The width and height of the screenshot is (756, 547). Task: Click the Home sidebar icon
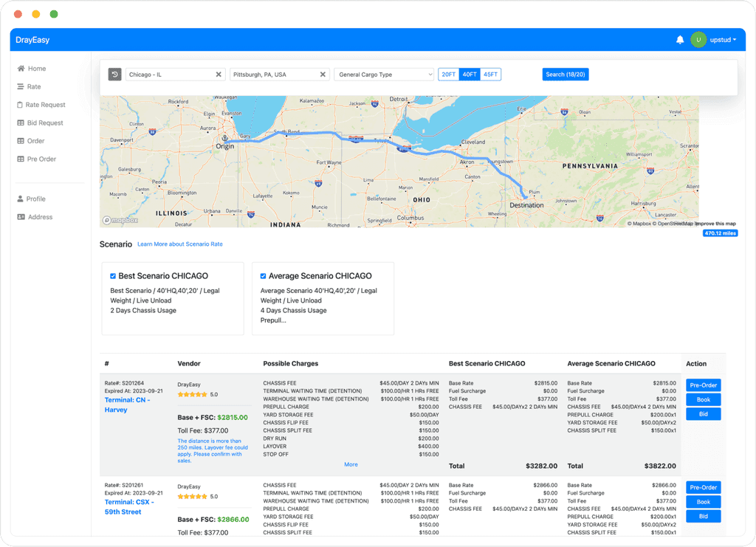click(21, 69)
